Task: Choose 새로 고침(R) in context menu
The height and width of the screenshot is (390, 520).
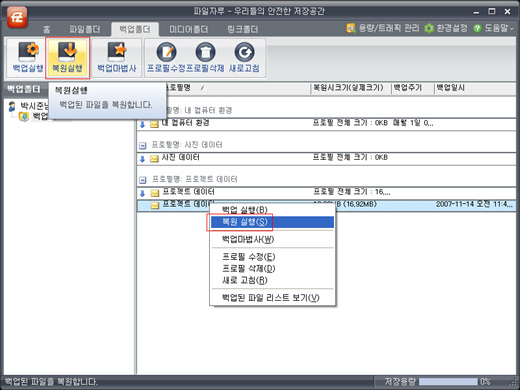Action: click(x=272, y=280)
